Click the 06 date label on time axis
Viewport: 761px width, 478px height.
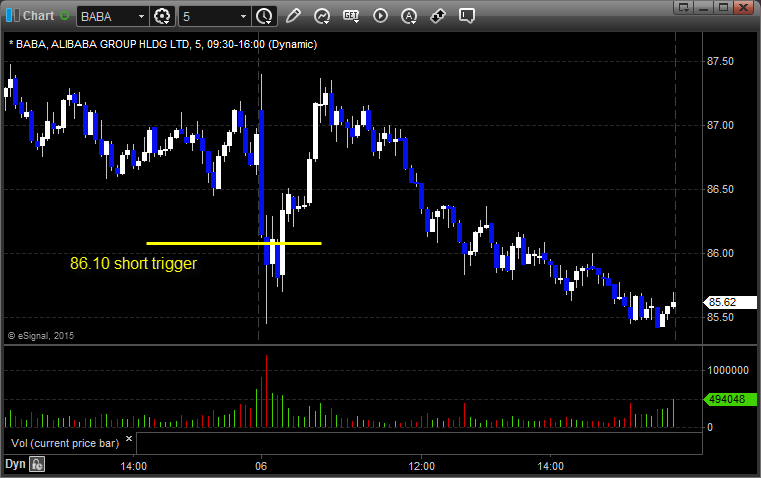[261, 466]
